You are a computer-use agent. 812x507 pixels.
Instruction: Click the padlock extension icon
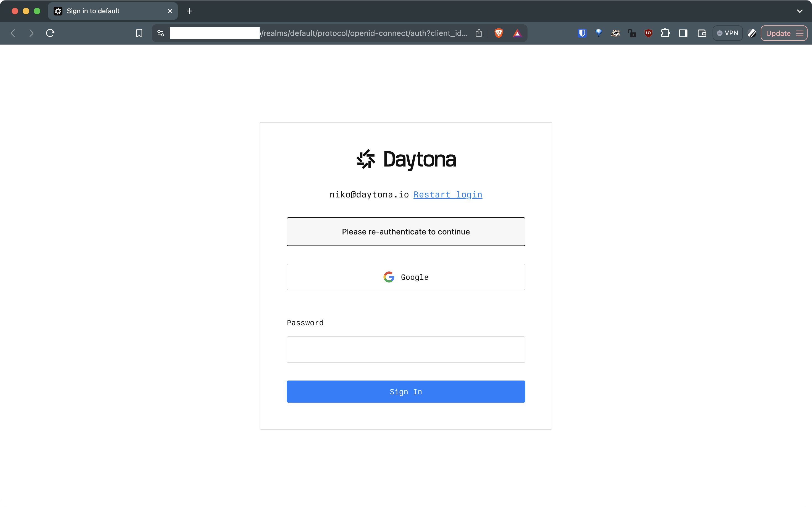[632, 33]
